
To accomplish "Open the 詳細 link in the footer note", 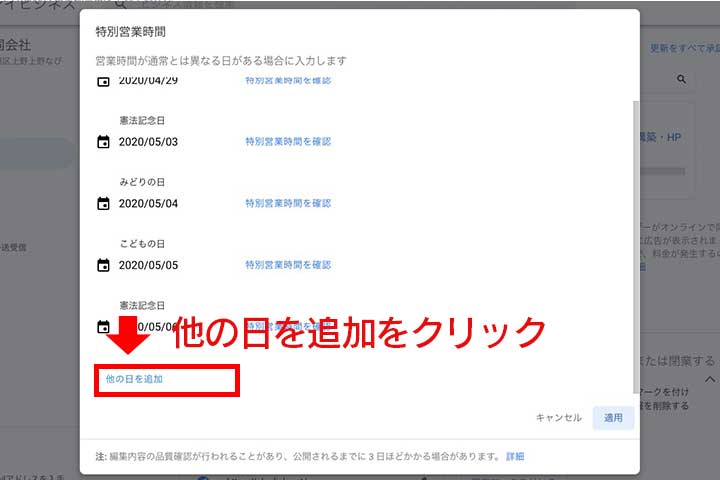I will (515, 456).
